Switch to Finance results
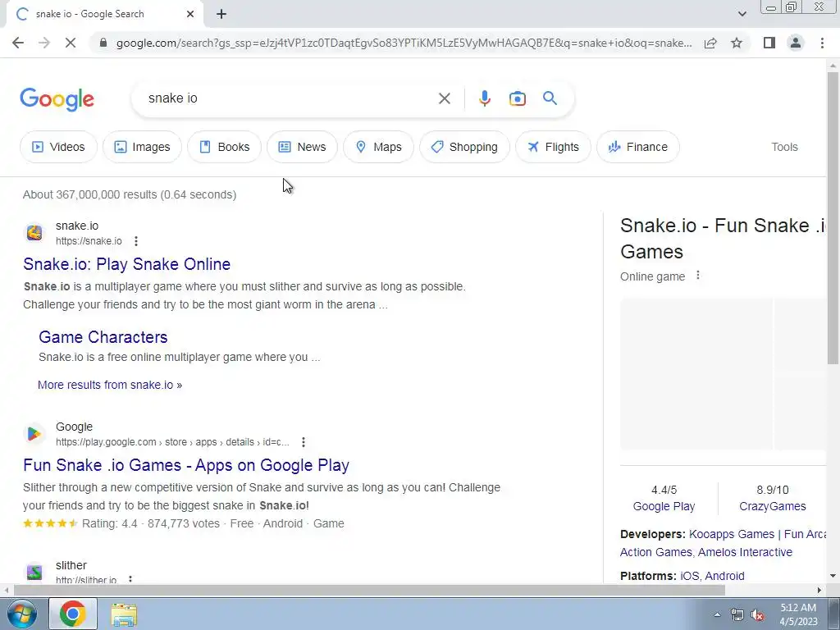840x630 pixels. (638, 147)
